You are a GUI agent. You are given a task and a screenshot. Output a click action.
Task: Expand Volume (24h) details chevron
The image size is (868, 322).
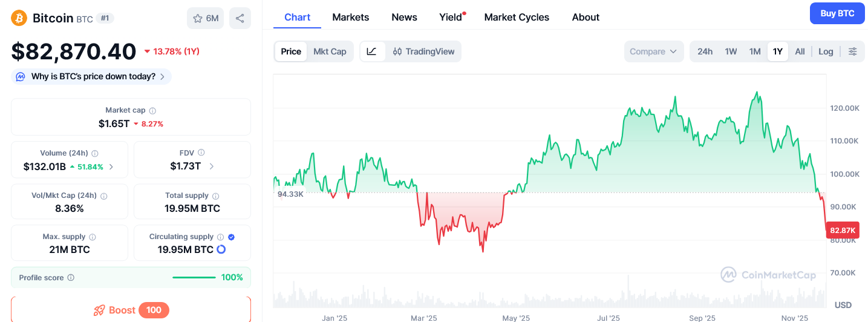click(111, 166)
